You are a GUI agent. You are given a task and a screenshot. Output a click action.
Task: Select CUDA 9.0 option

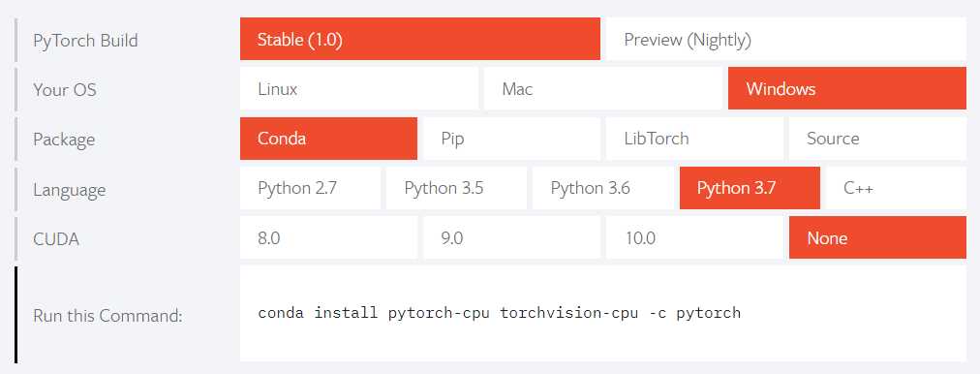[511, 237]
